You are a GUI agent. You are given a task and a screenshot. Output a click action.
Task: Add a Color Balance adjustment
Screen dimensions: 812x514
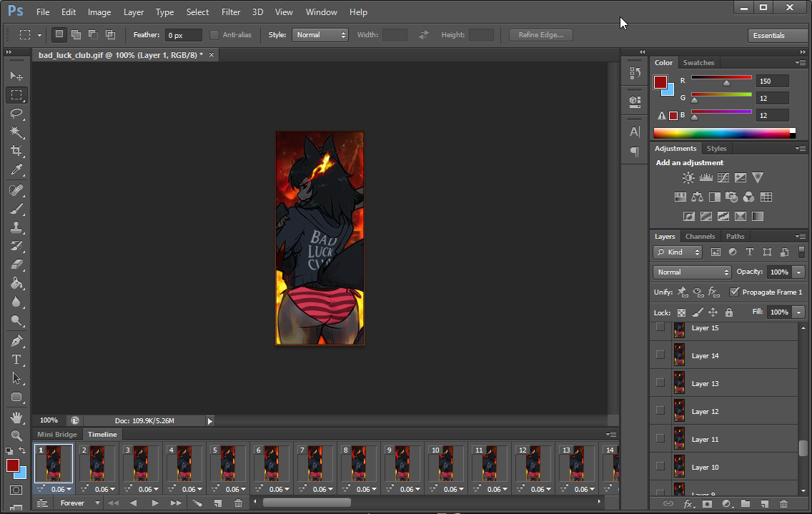coord(698,197)
